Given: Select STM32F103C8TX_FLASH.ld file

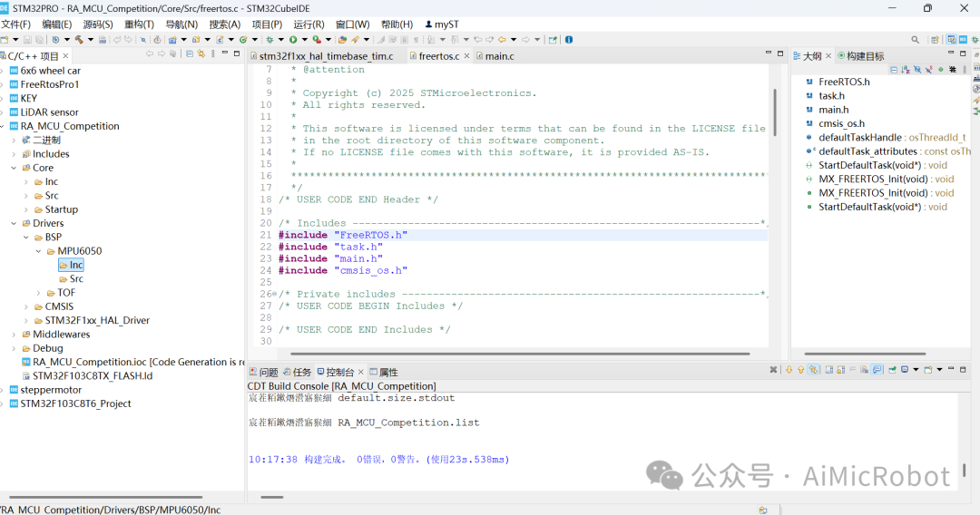Looking at the screenshot, I should tap(87, 375).
